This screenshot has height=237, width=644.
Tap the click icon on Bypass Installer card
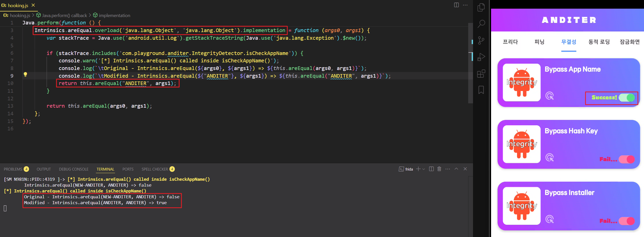click(x=550, y=219)
